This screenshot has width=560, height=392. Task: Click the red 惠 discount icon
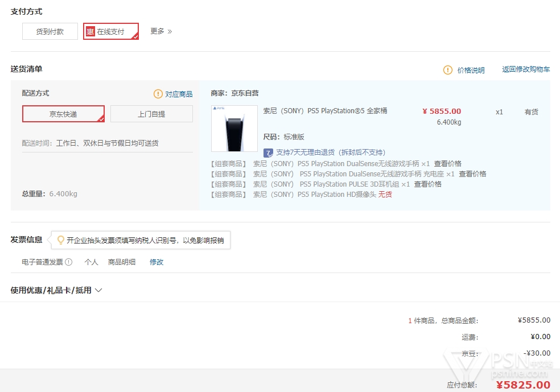[90, 32]
